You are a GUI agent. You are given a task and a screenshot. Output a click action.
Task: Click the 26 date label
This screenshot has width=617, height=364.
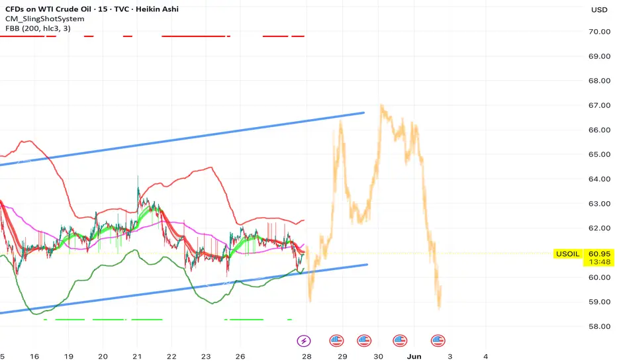[240, 357]
